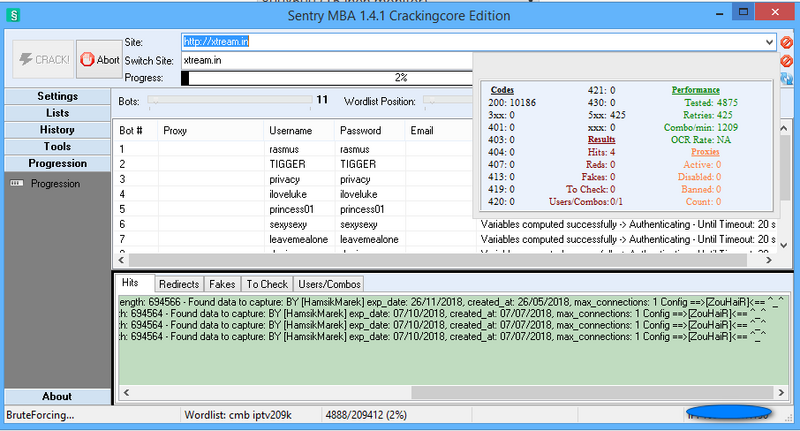
Task: Click the '4888/209412 (2%)' status entry
Action: (x=366, y=415)
